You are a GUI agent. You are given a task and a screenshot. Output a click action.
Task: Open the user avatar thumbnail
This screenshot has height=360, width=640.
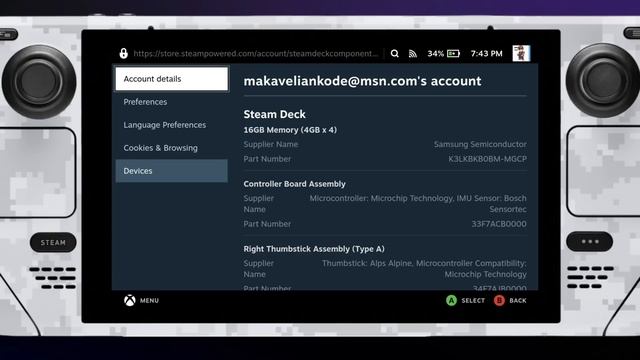coord(521,53)
